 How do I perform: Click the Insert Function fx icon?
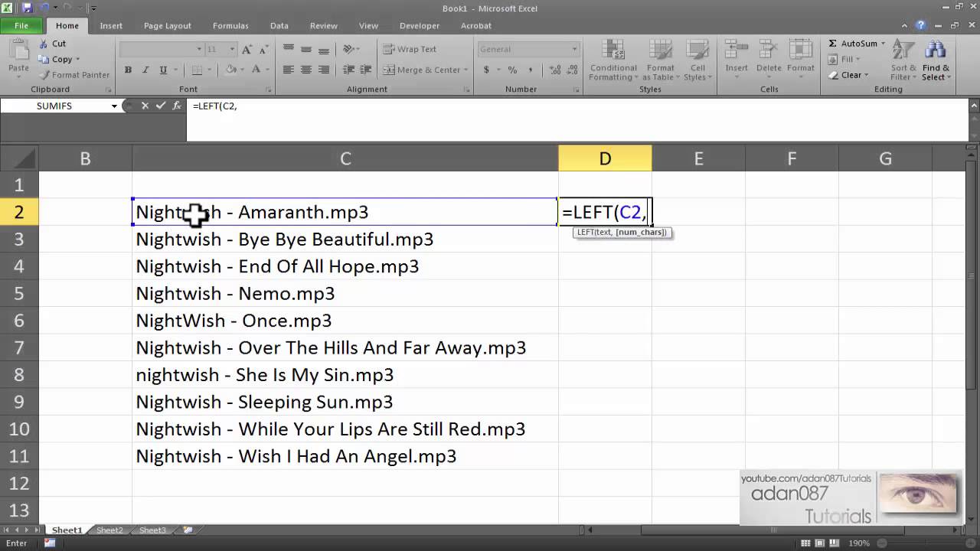[176, 106]
